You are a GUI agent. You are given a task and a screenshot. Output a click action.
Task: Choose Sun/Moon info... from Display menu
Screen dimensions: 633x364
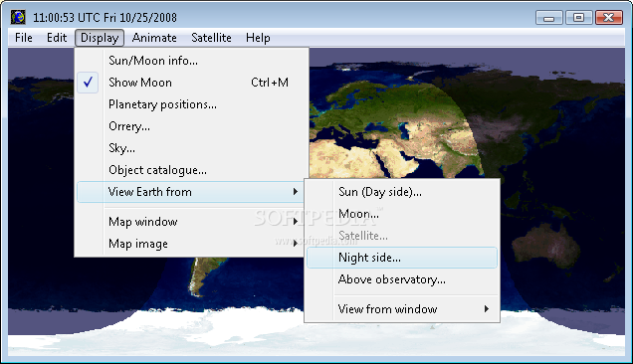192,61
